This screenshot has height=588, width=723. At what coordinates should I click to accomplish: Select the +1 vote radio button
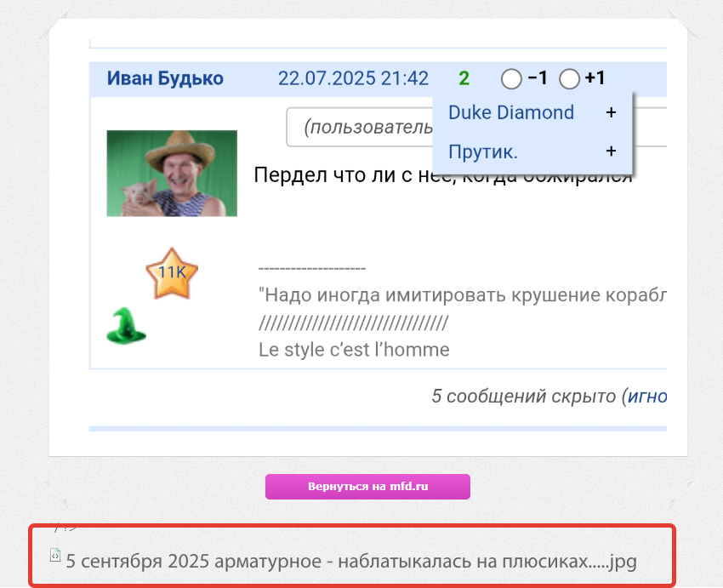(569, 79)
